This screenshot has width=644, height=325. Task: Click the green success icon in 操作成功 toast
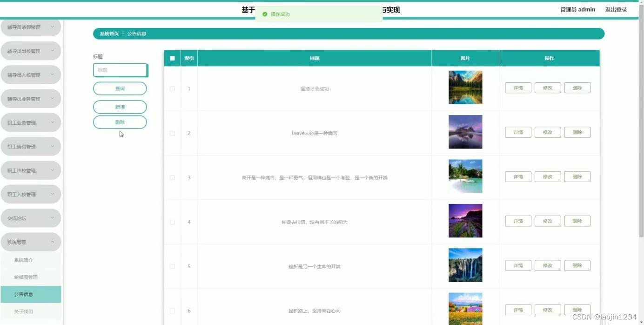tap(265, 14)
